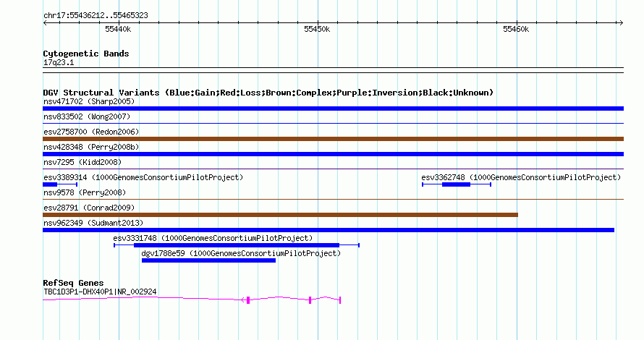
Task: Click the 17q23.1 band label
Action: tap(59, 62)
